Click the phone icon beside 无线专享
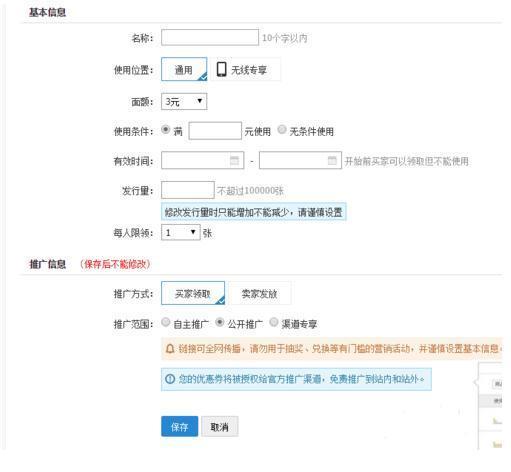 coord(221,69)
